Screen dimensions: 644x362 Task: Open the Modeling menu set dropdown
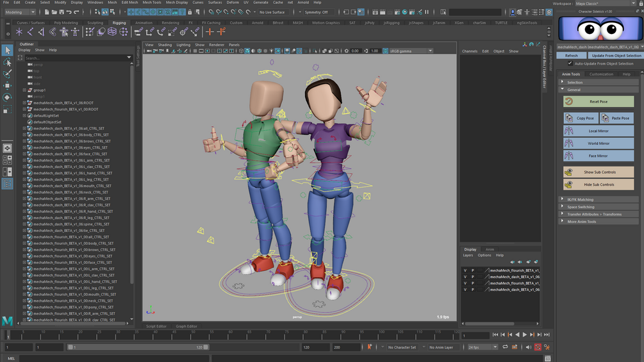tap(19, 12)
